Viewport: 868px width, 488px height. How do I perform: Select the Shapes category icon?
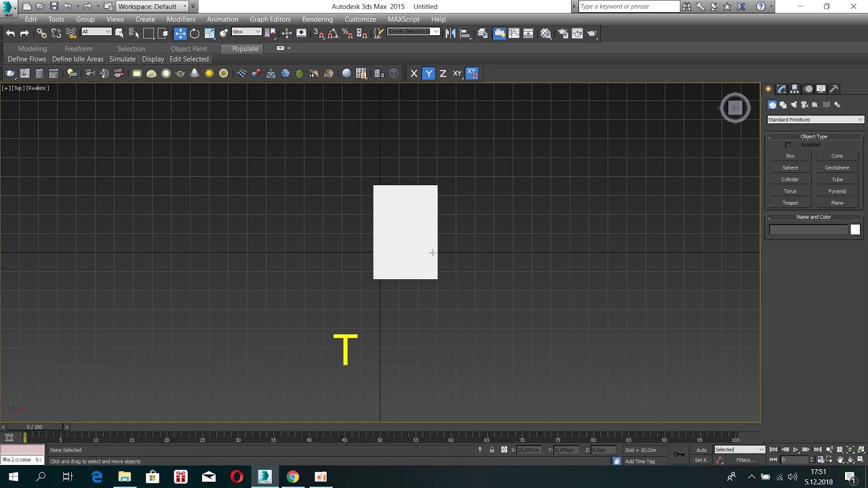pos(783,105)
